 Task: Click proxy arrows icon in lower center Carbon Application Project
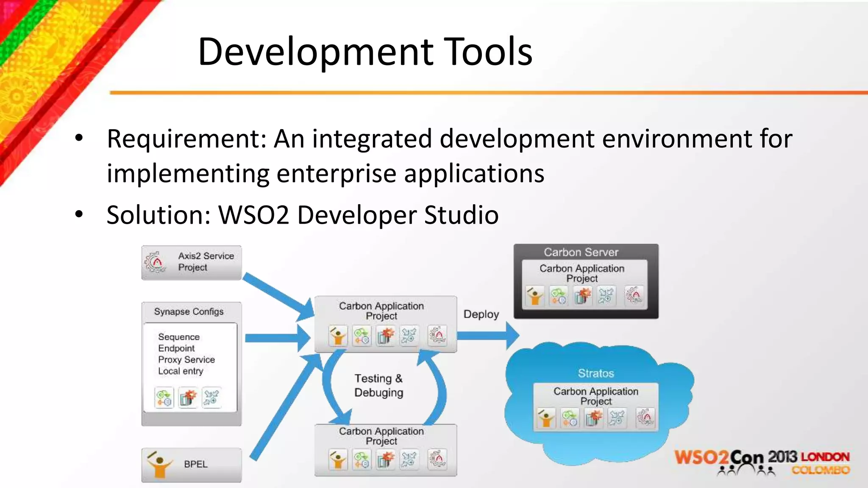(x=409, y=460)
